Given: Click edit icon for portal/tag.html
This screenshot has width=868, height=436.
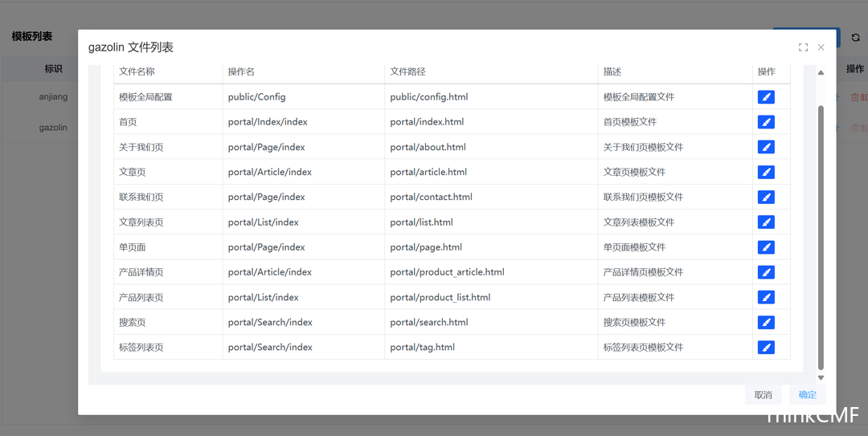Looking at the screenshot, I should pos(766,348).
